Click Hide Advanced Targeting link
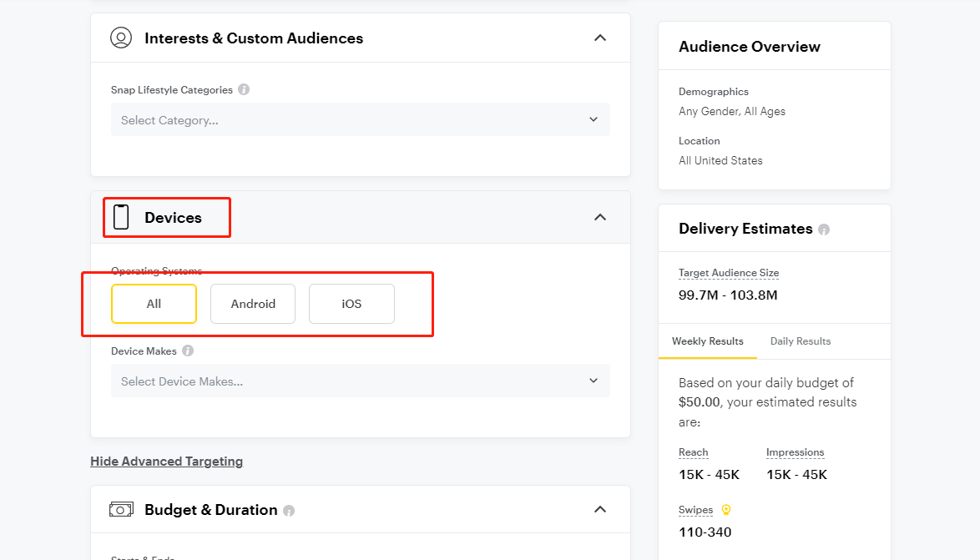The height and width of the screenshot is (560, 980). pyautogui.click(x=166, y=462)
